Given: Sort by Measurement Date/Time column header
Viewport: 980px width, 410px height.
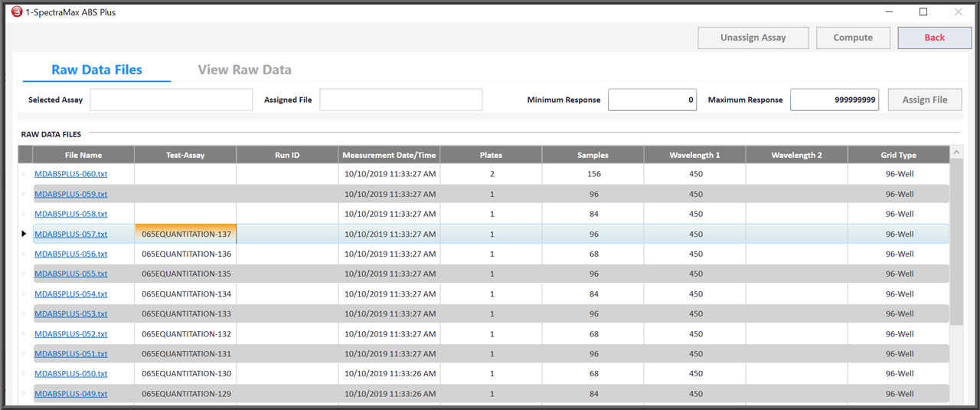Looking at the screenshot, I should 389,155.
